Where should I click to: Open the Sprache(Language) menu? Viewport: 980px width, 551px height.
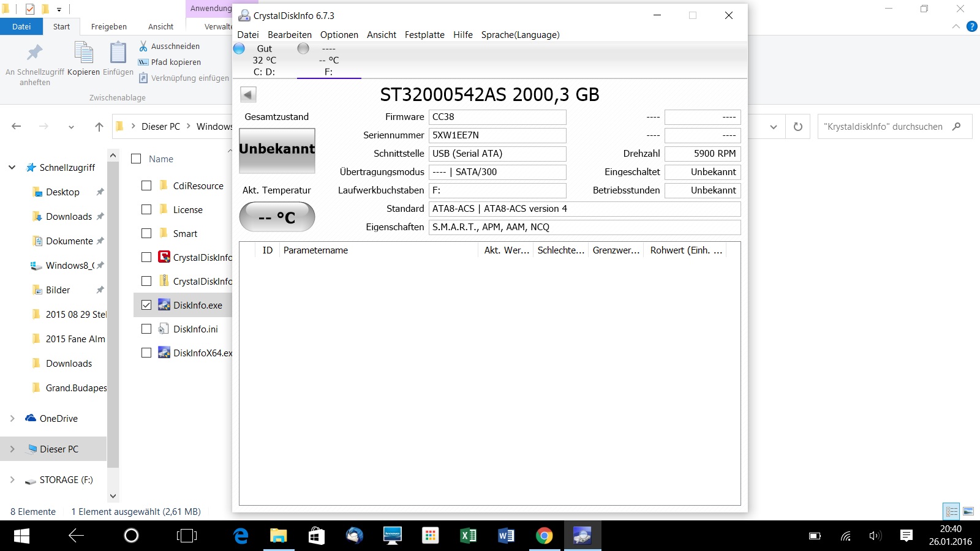(521, 35)
